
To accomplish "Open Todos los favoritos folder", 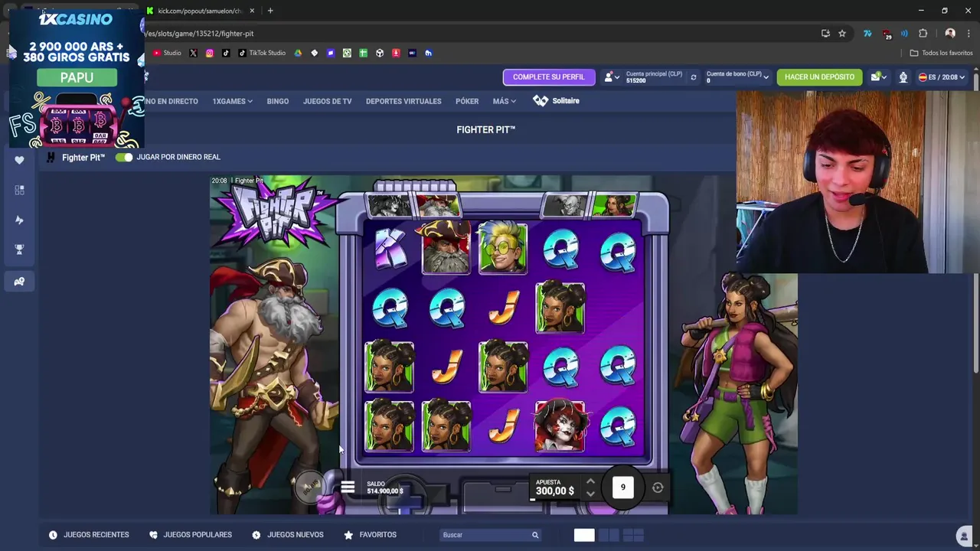I will click(941, 53).
